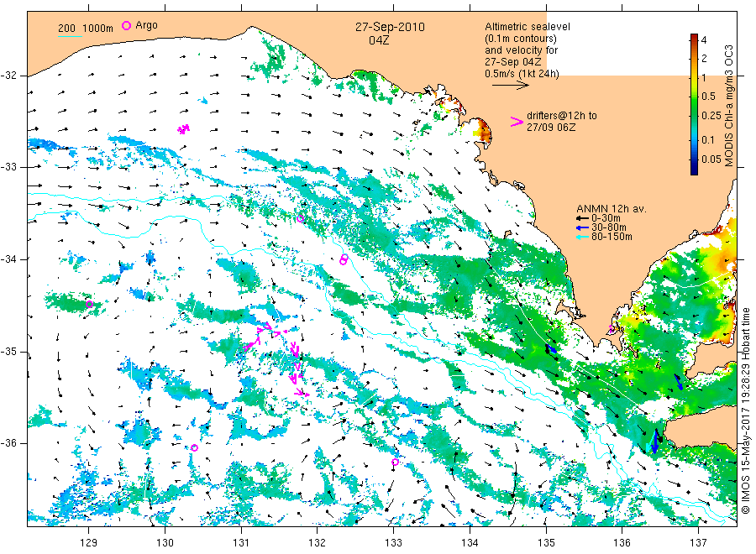
Task: Click the '80-150m' depth legend text
Action: [x=612, y=237]
